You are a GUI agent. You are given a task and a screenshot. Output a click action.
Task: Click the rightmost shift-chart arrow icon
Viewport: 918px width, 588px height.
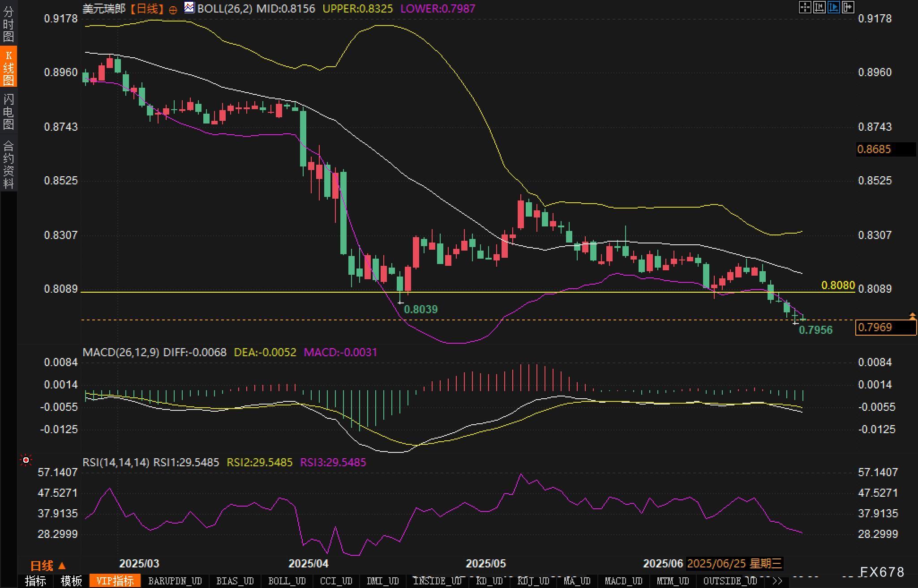tap(848, 7)
